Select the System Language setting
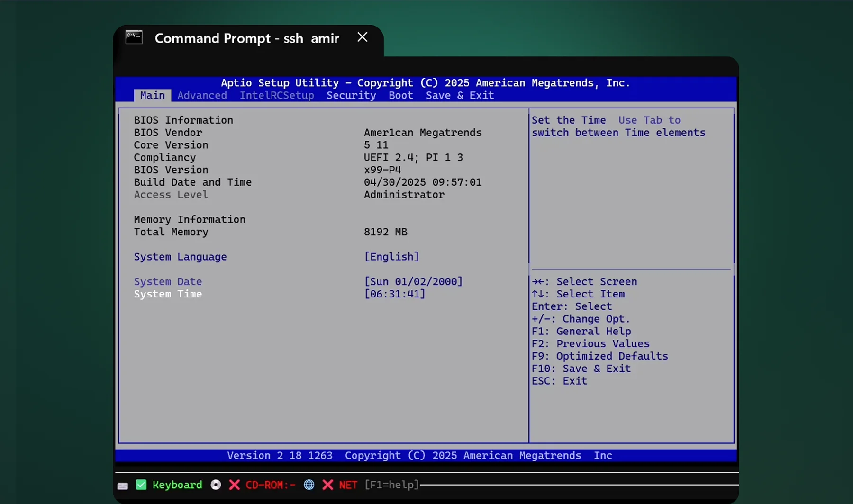The width and height of the screenshot is (853, 504). (180, 257)
